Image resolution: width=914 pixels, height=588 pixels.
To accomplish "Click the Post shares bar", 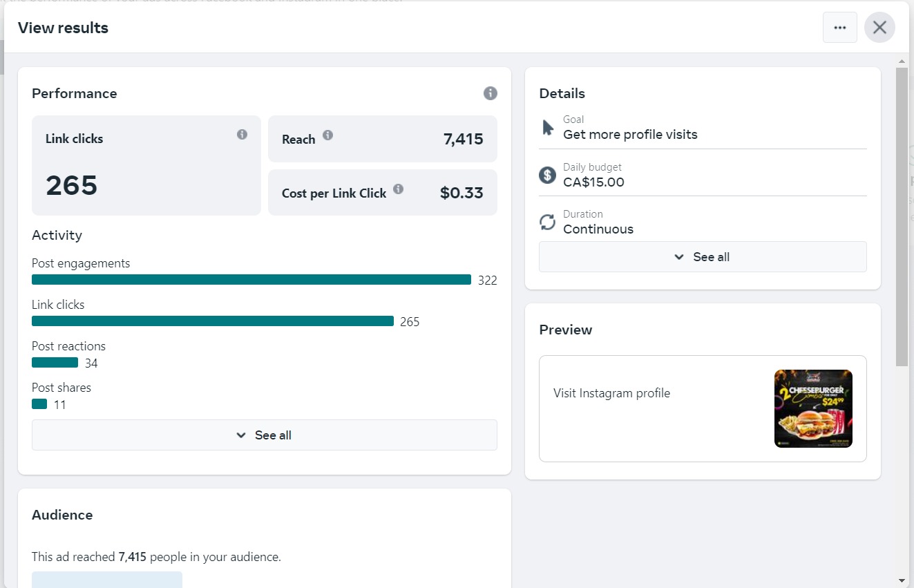I will coord(39,404).
